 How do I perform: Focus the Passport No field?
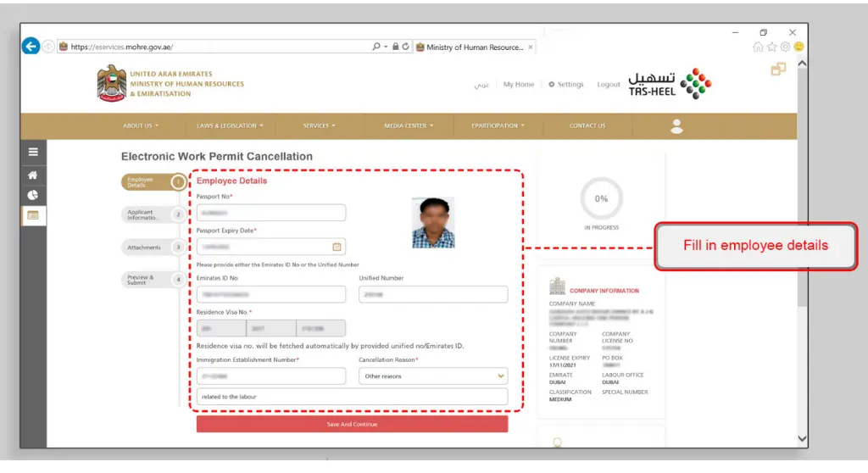(270, 213)
